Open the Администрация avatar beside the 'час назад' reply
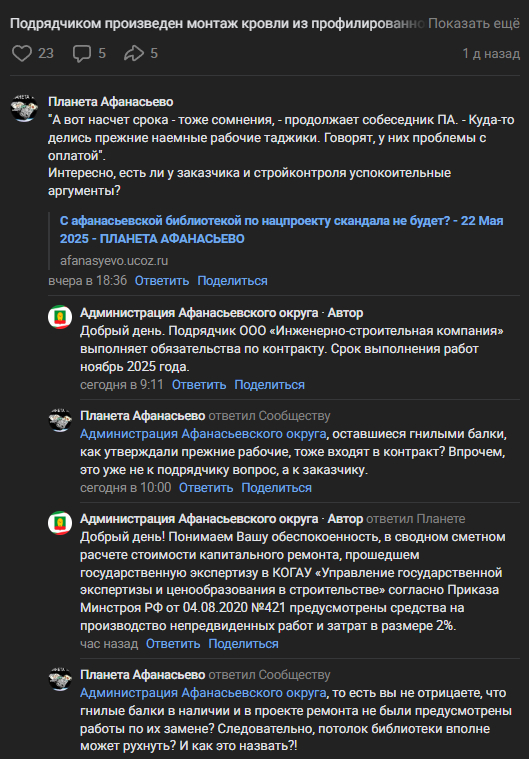Image resolution: width=529 pixels, height=759 pixels. [60, 523]
